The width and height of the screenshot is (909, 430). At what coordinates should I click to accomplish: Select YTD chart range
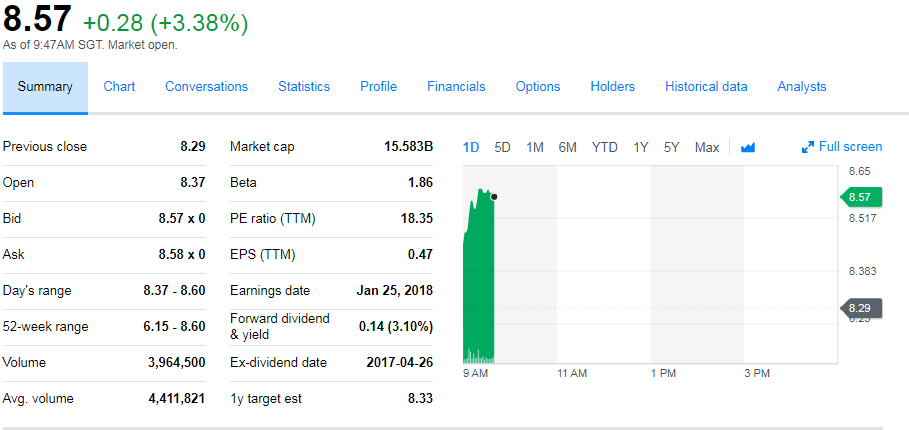click(x=604, y=148)
